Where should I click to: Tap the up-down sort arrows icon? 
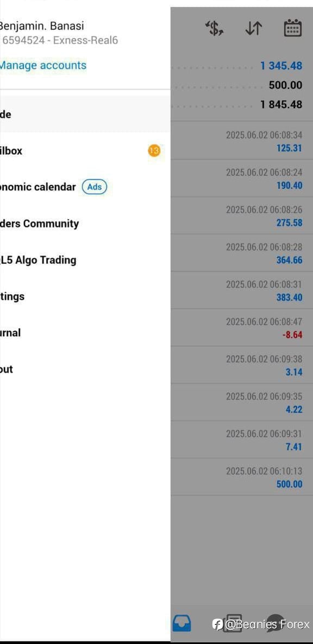pyautogui.click(x=253, y=28)
